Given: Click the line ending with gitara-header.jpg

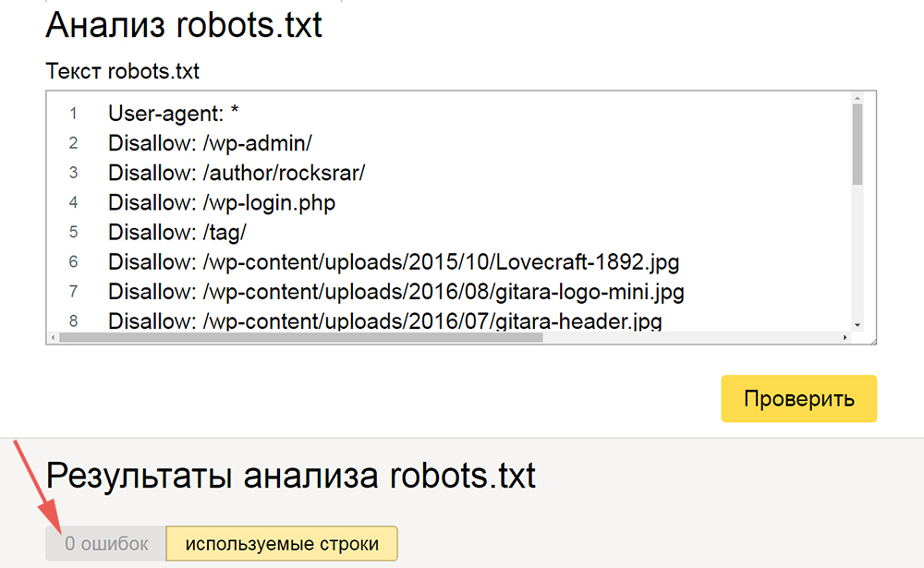Looking at the screenshot, I should click(x=384, y=321).
